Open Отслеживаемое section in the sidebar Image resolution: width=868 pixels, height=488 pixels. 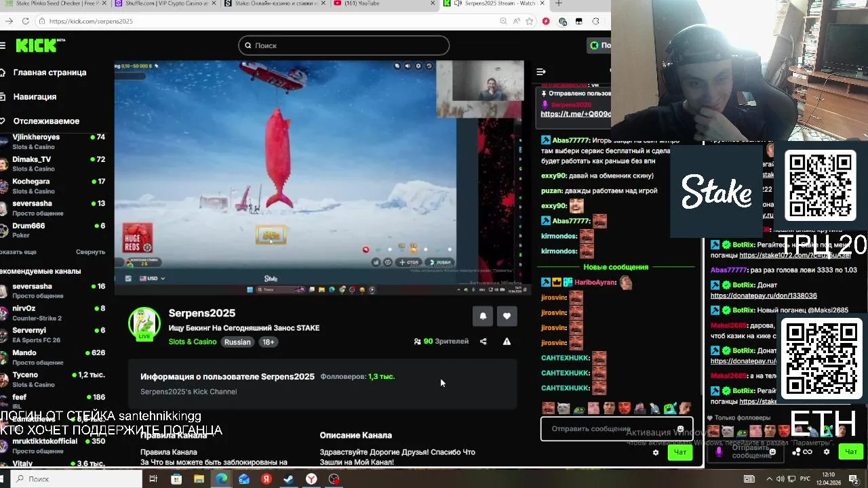[x=46, y=121]
